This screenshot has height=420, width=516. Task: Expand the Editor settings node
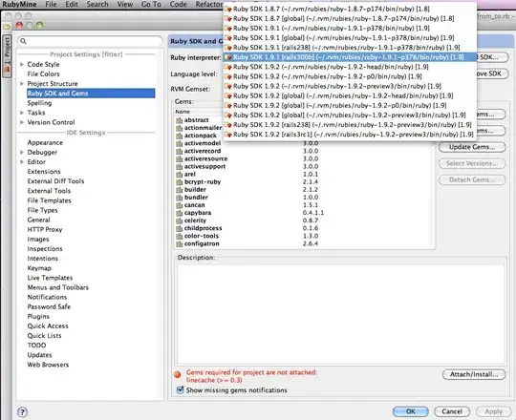(22, 161)
